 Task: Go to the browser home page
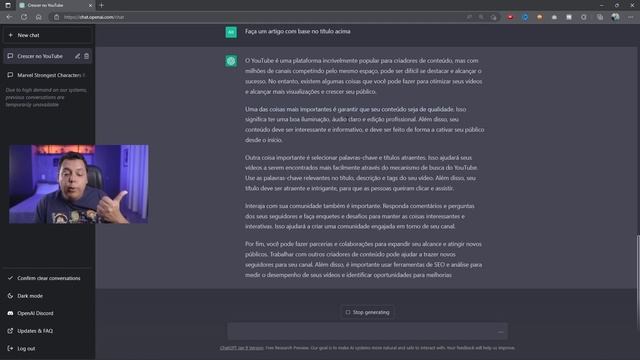coord(38,17)
